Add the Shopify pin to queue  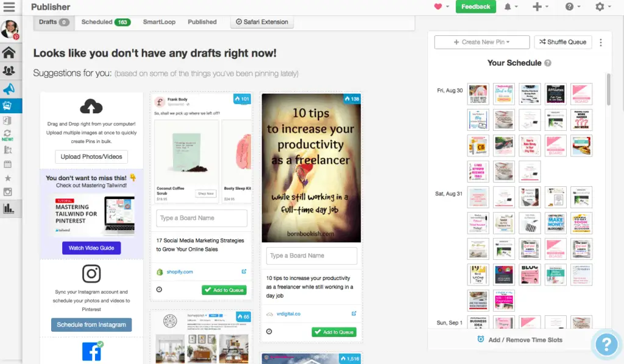224,290
